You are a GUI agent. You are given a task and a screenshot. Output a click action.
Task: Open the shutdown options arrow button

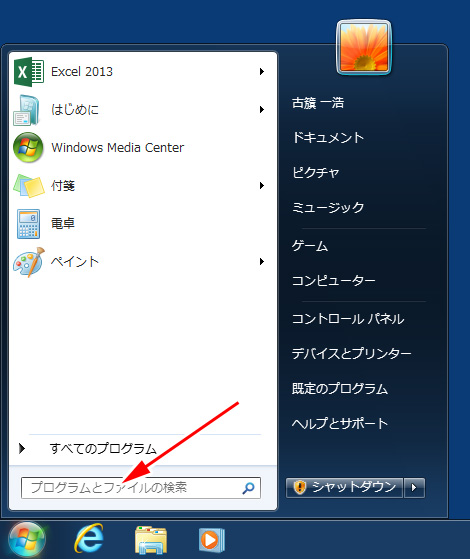click(414, 487)
